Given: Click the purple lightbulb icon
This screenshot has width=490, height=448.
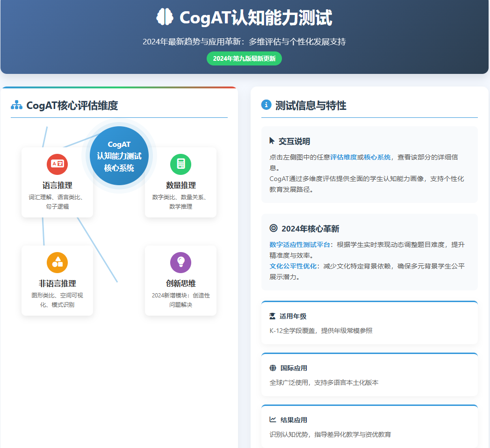Looking at the screenshot, I should point(180,262).
